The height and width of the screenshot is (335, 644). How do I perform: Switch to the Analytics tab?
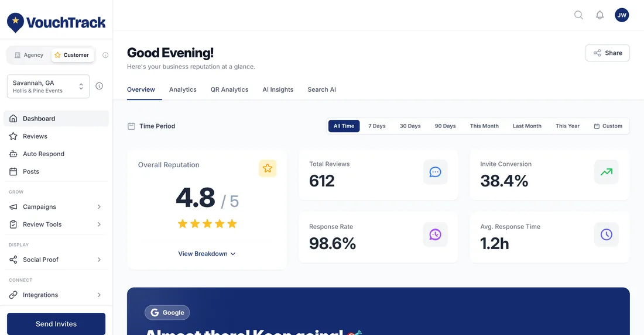(x=183, y=89)
